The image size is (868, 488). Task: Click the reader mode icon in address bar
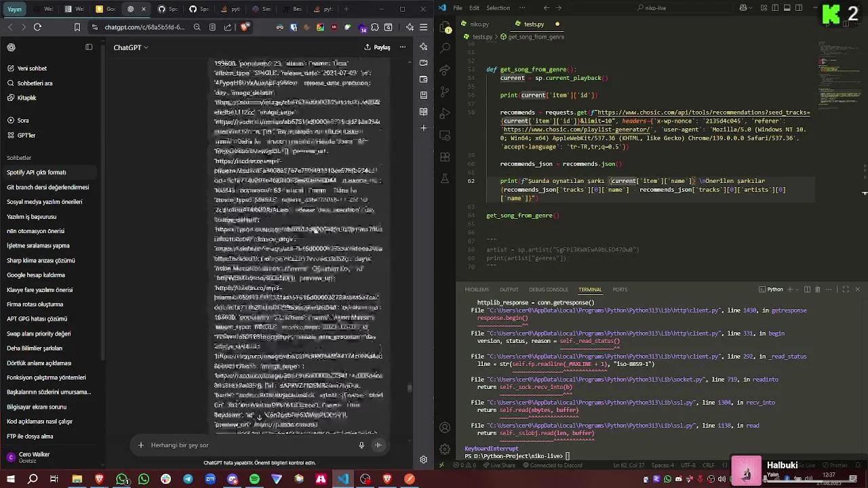pyautogui.click(x=212, y=27)
